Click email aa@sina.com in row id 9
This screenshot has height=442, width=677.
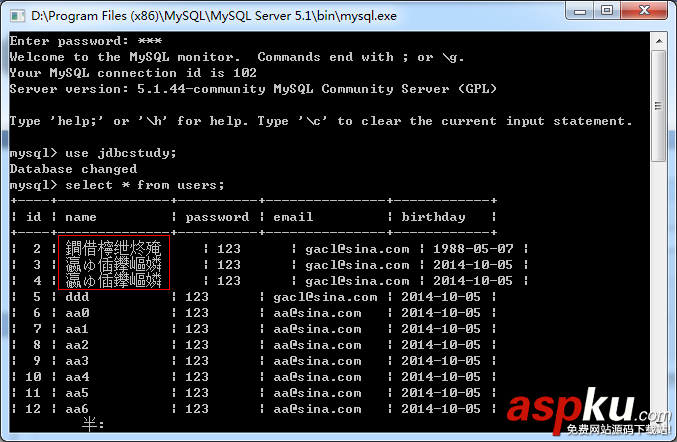317,361
